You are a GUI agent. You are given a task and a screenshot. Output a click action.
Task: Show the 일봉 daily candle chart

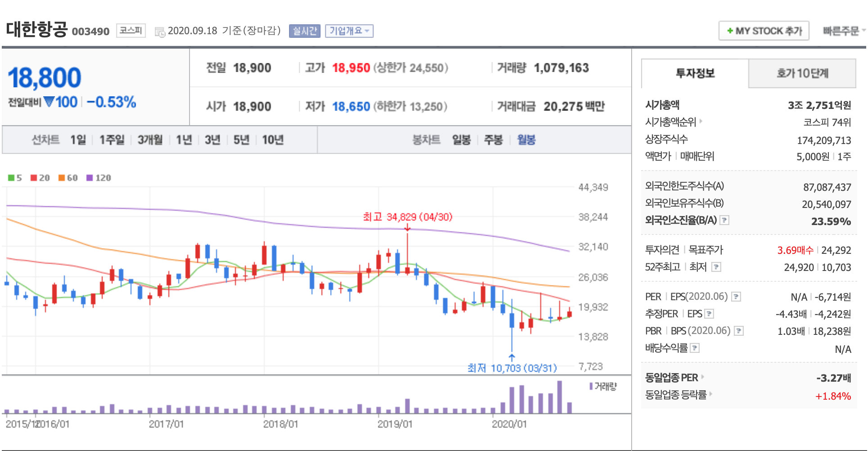coord(461,140)
